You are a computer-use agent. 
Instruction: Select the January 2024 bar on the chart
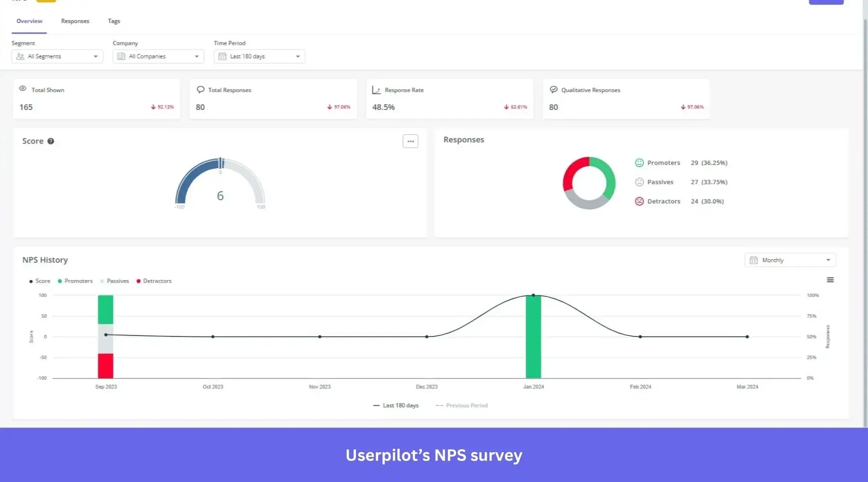click(x=533, y=336)
